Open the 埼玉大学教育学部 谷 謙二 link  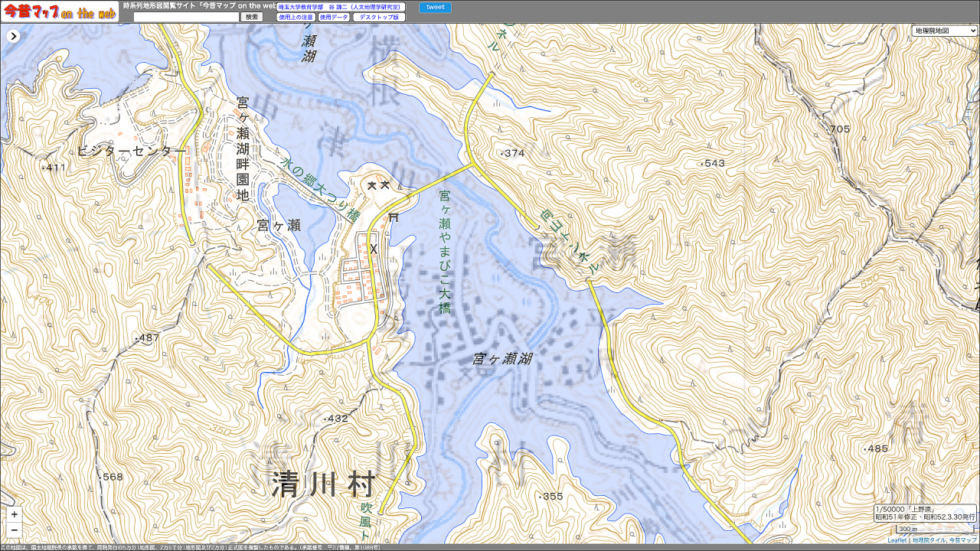point(341,7)
